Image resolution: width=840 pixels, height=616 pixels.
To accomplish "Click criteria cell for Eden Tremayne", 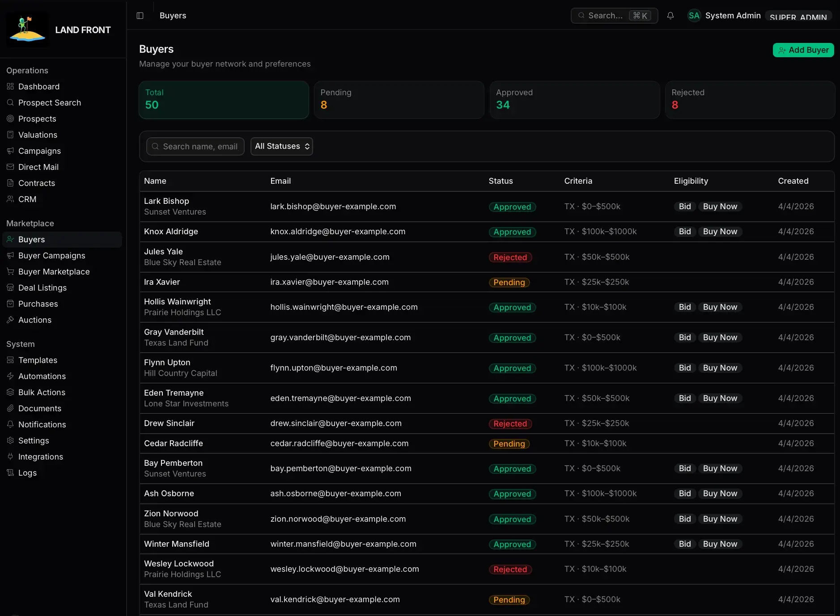I will coord(597,398).
